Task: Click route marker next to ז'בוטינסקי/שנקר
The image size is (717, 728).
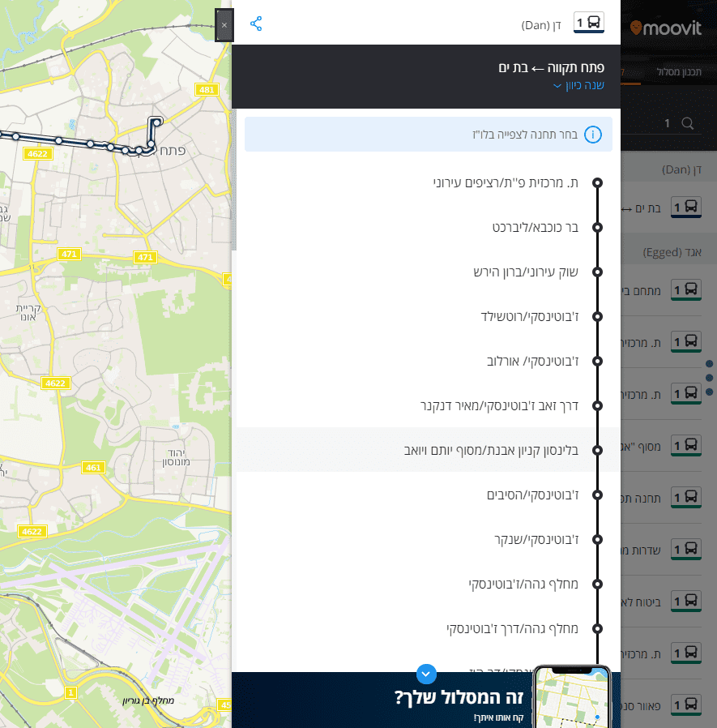Action: click(x=597, y=539)
